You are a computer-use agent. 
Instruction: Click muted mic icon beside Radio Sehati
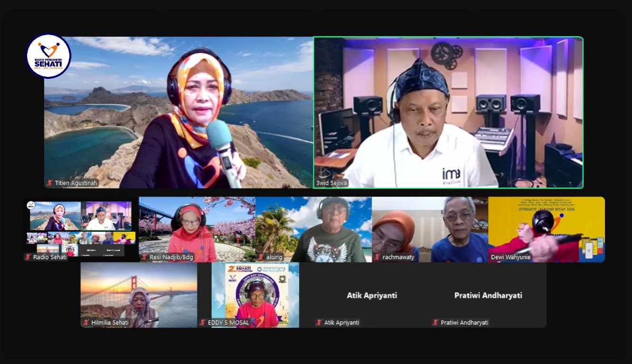tap(28, 257)
